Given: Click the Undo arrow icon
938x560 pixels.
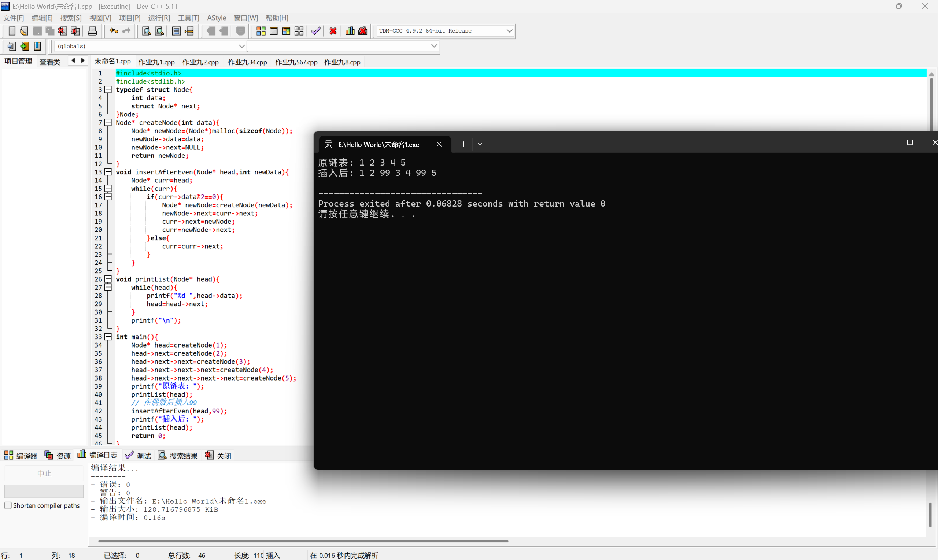Looking at the screenshot, I should [113, 31].
